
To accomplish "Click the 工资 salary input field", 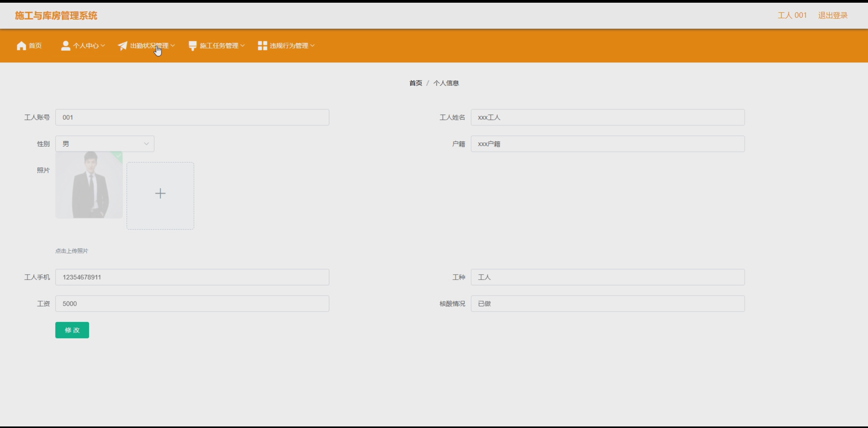I will [192, 304].
